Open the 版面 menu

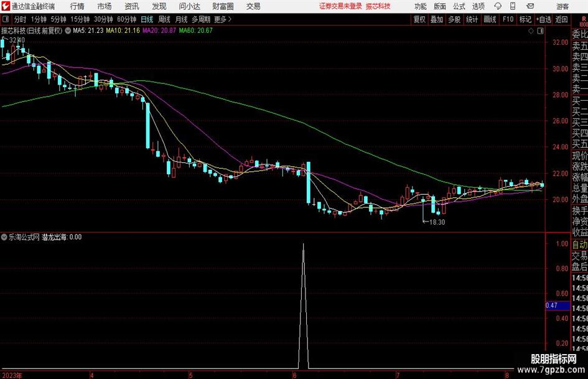coord(439,6)
